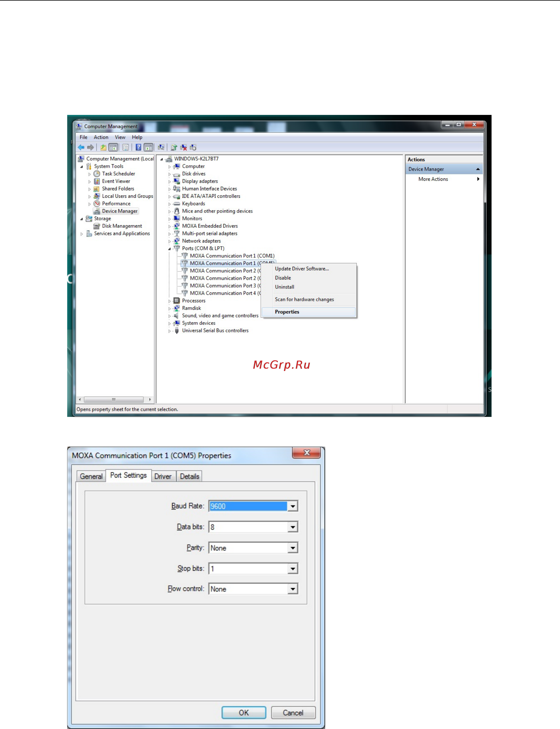Viewport: 560px width, 729px height.
Task: Select Multi-port serial adapters entry
Action: (x=210, y=234)
